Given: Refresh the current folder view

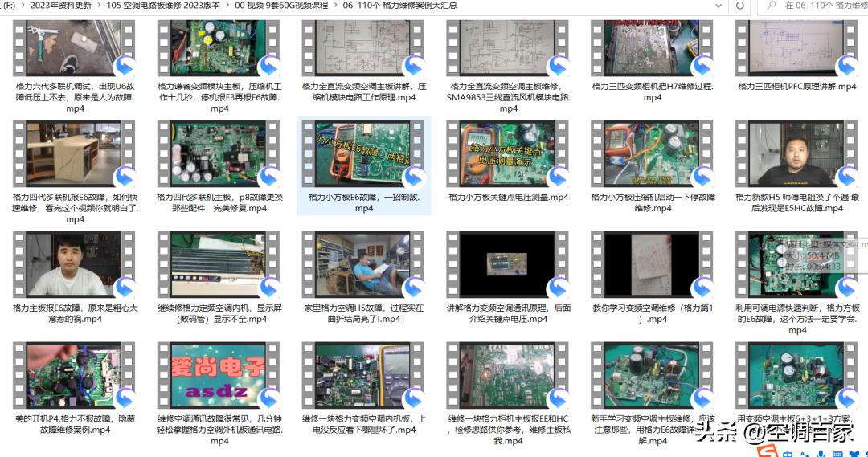Looking at the screenshot, I should (739, 6).
